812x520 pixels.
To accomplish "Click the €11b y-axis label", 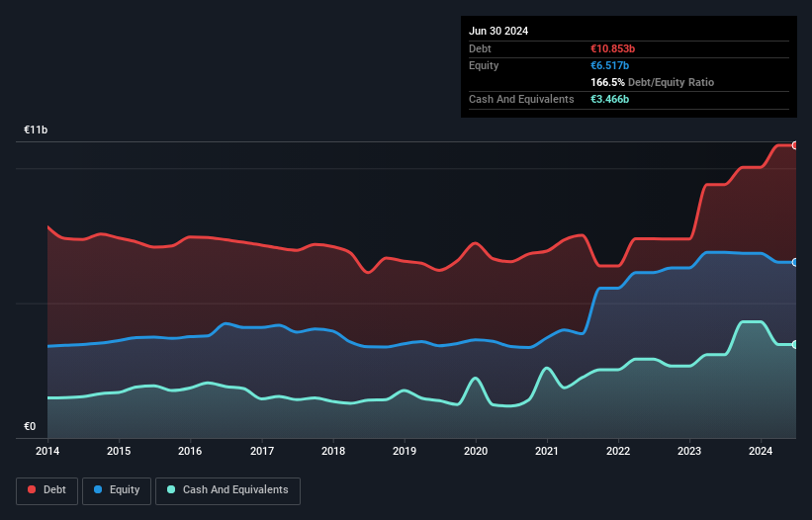I will (x=36, y=130).
